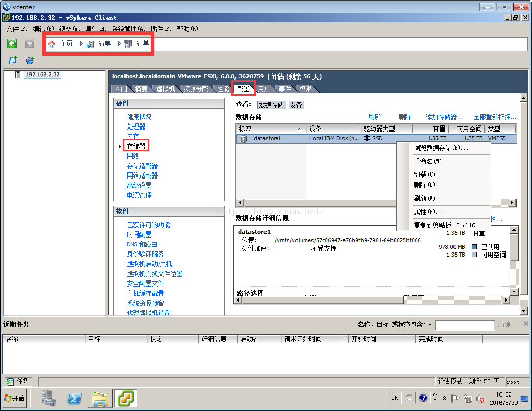Open the 视图(W) menu

(x=70, y=29)
